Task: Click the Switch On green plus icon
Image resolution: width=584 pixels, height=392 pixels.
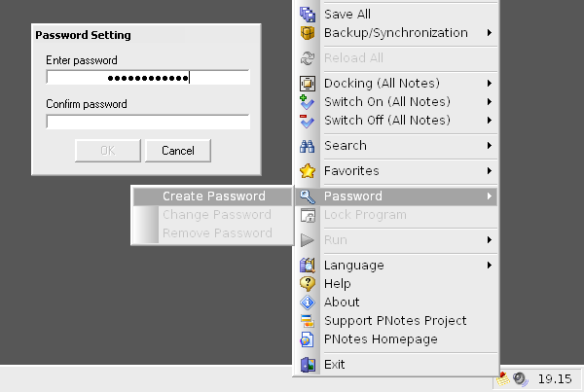Action: [308, 102]
